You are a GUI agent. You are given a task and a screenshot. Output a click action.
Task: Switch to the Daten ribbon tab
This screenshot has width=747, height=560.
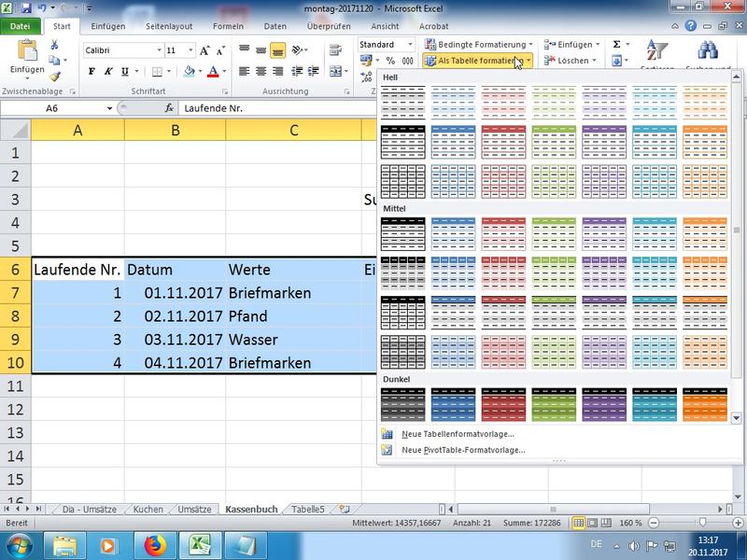point(275,26)
